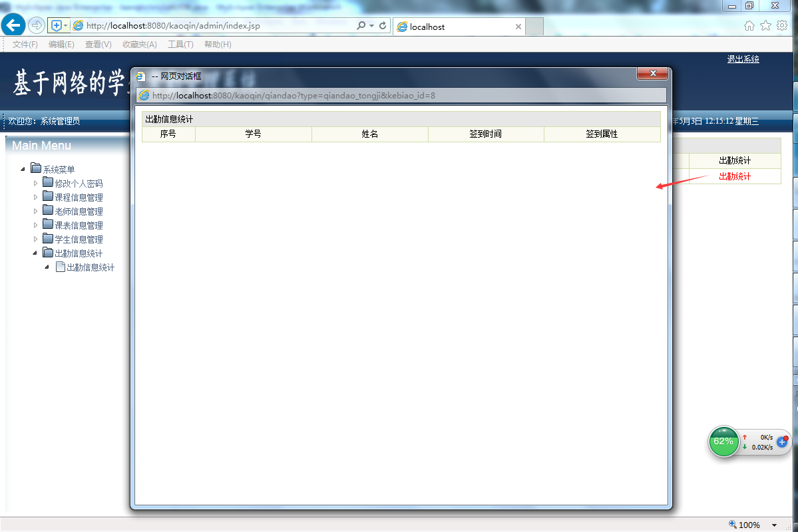Click the red 出勤统计 link
798x532 pixels.
(x=734, y=176)
